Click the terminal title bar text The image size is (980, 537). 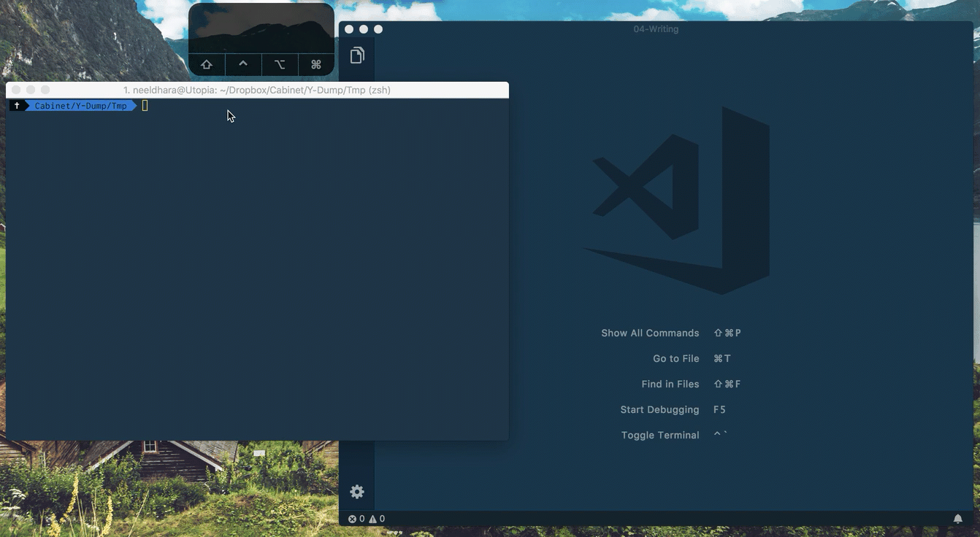[x=257, y=90]
